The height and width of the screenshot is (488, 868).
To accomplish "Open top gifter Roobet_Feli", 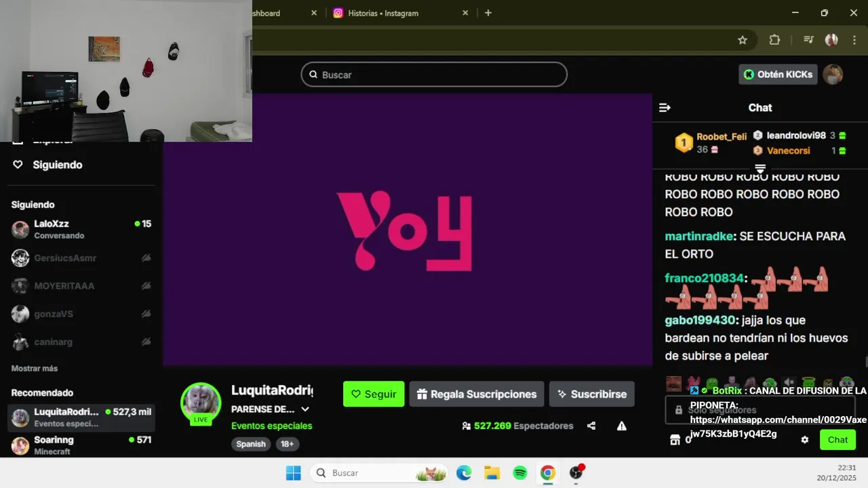I will pyautogui.click(x=722, y=136).
